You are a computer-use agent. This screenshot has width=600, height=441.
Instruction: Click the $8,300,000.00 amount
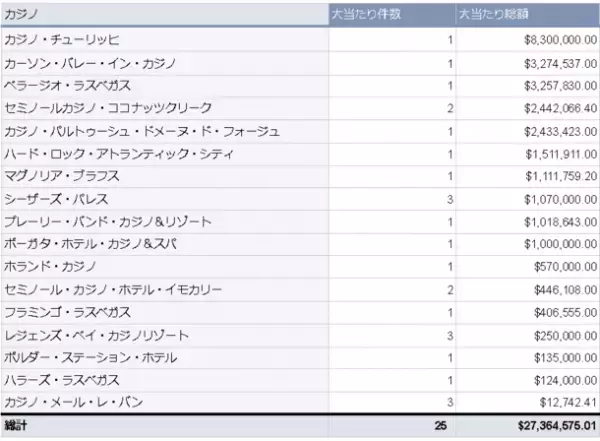coord(560,40)
